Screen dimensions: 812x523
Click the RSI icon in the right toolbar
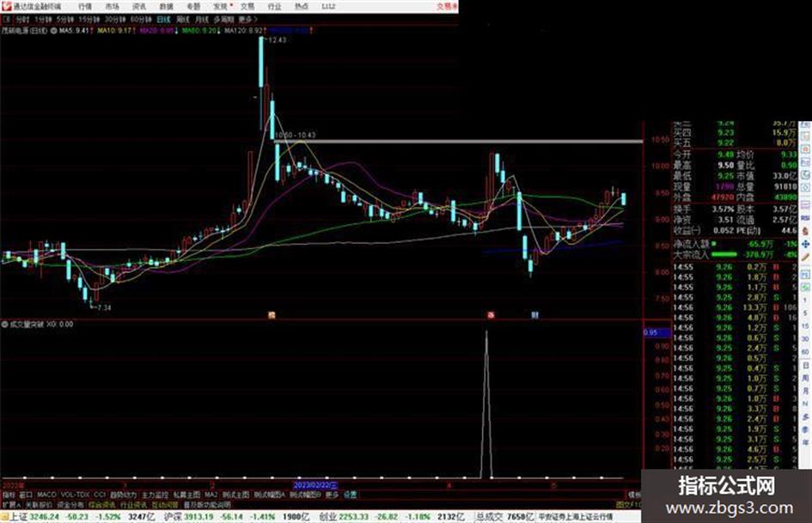(805, 219)
